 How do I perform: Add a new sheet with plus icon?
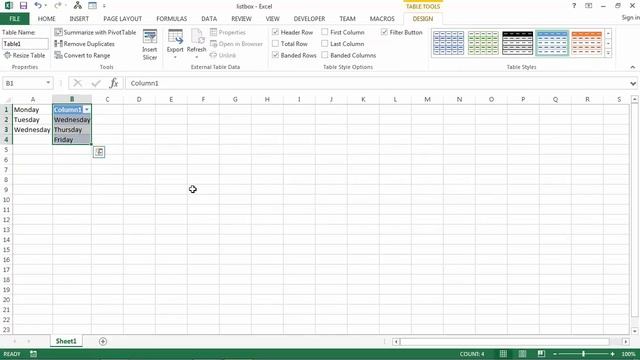[x=103, y=341]
